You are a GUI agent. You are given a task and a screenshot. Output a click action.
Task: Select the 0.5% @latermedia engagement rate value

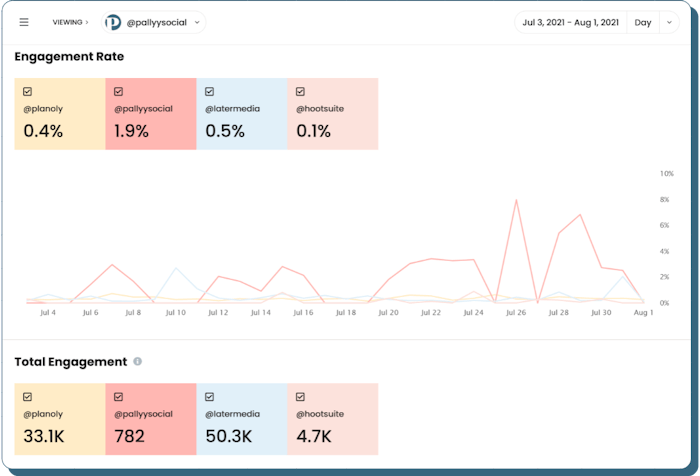tap(225, 131)
